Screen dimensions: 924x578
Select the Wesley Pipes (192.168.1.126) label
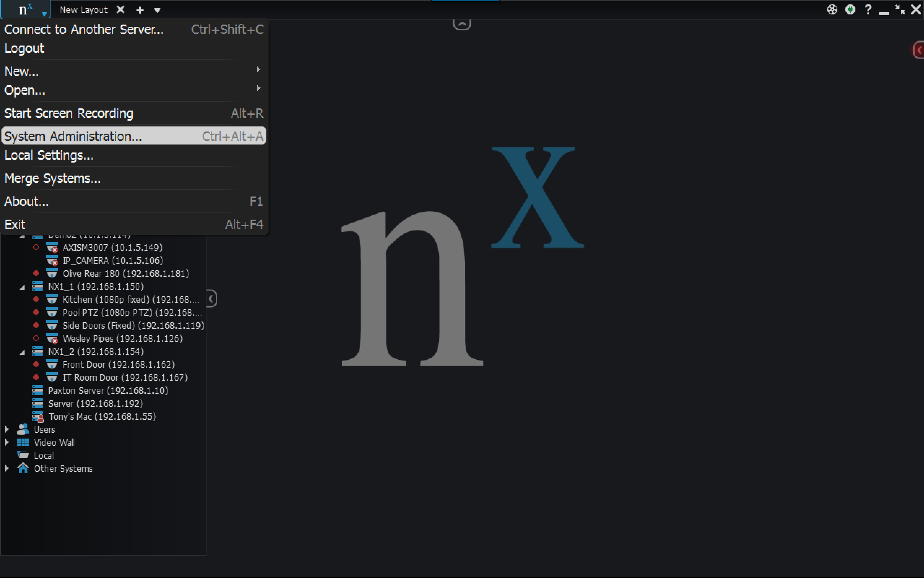click(123, 338)
